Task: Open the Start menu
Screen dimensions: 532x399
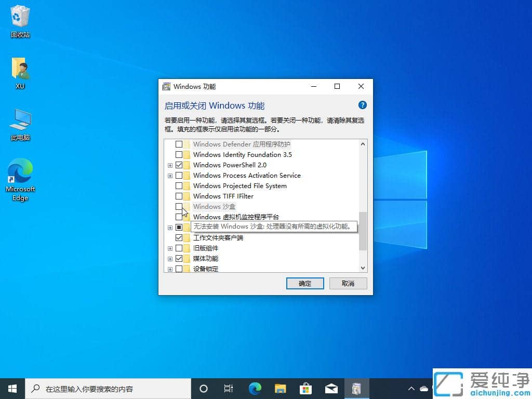Action: pyautogui.click(x=12, y=388)
